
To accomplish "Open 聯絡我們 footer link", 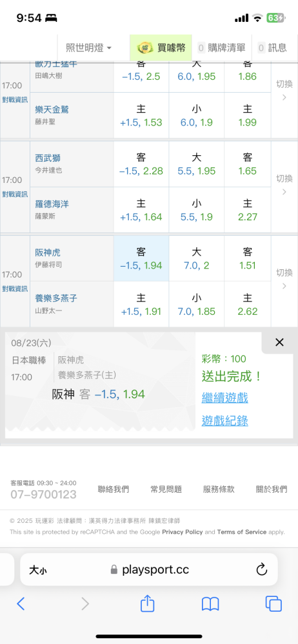I will click(113, 489).
